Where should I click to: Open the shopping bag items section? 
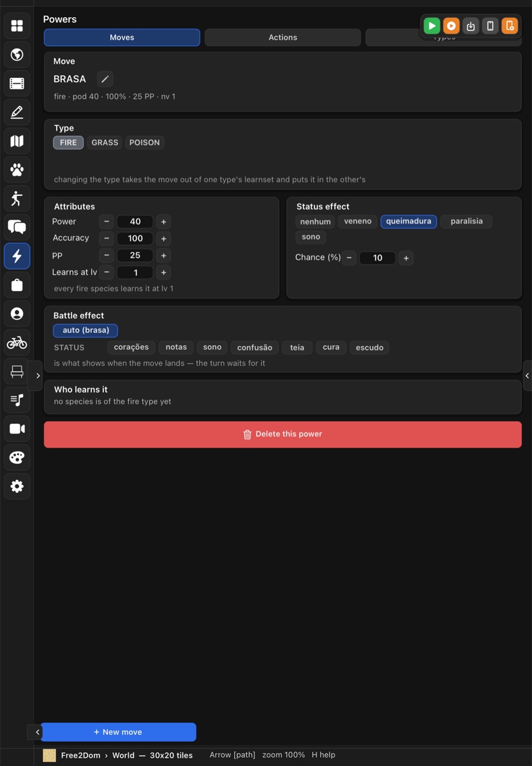[x=17, y=285]
